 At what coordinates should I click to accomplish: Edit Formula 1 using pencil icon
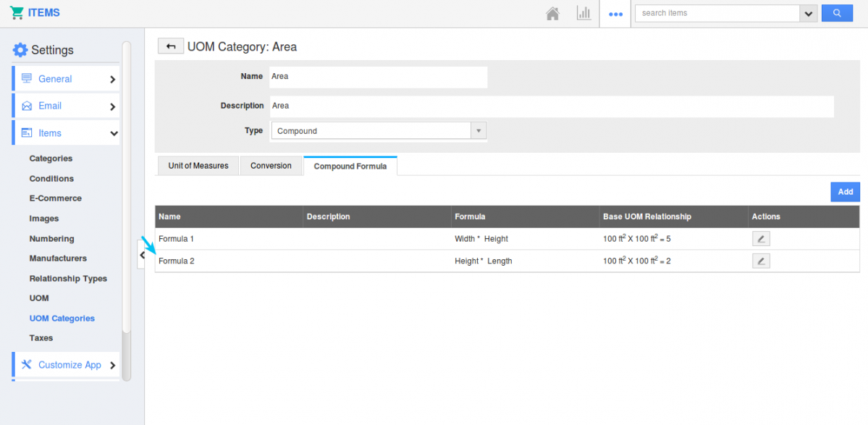coord(760,239)
